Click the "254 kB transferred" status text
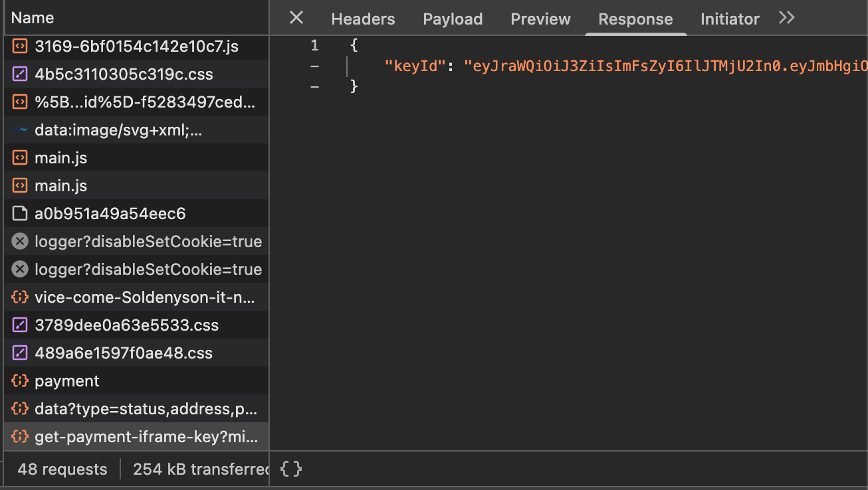The width and height of the screenshot is (868, 490). tap(201, 469)
